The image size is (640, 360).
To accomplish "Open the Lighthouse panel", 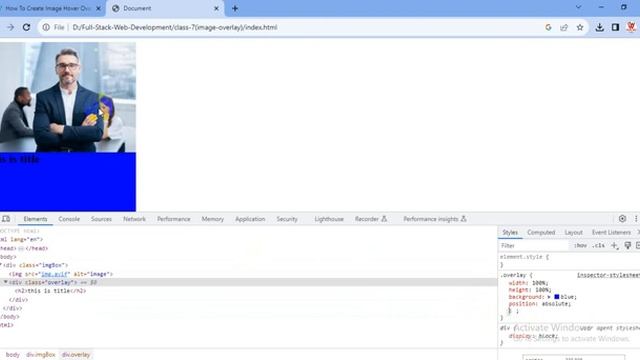I will [x=329, y=219].
